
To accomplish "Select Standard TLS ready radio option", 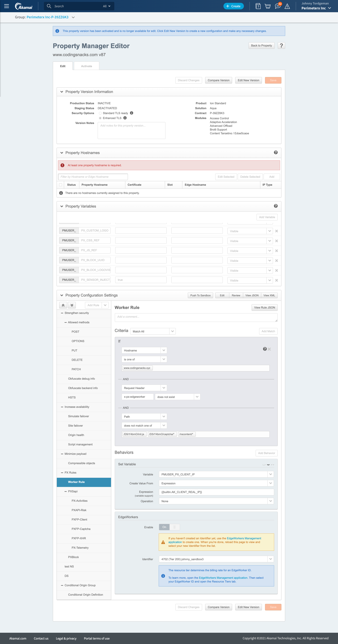I will (100, 113).
